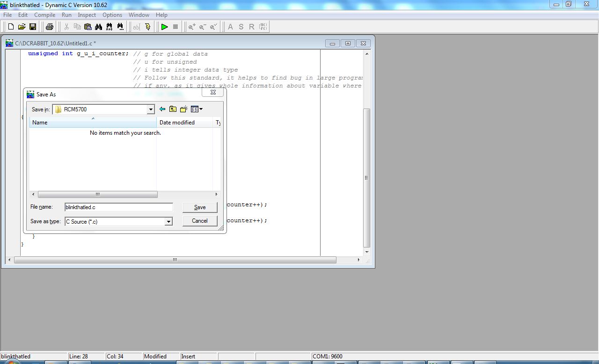The image size is (599, 364).
Task: Sort by the Name column header
Action: coord(93,123)
